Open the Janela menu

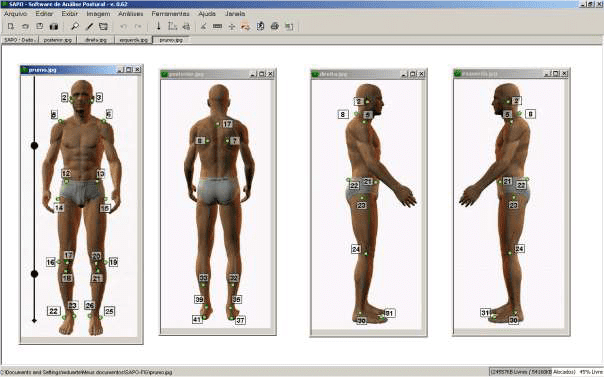235,13
